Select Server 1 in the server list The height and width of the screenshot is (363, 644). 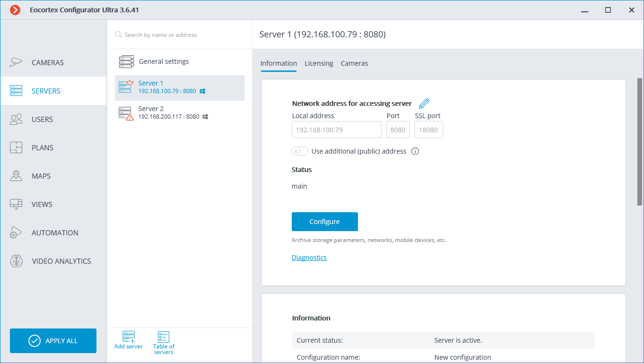tap(180, 88)
